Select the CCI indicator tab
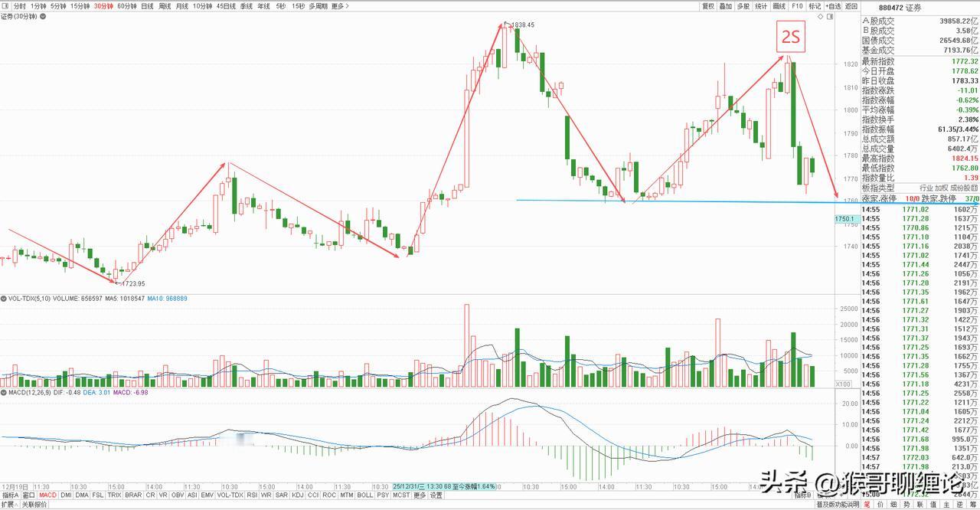The image size is (980, 510). [312, 495]
